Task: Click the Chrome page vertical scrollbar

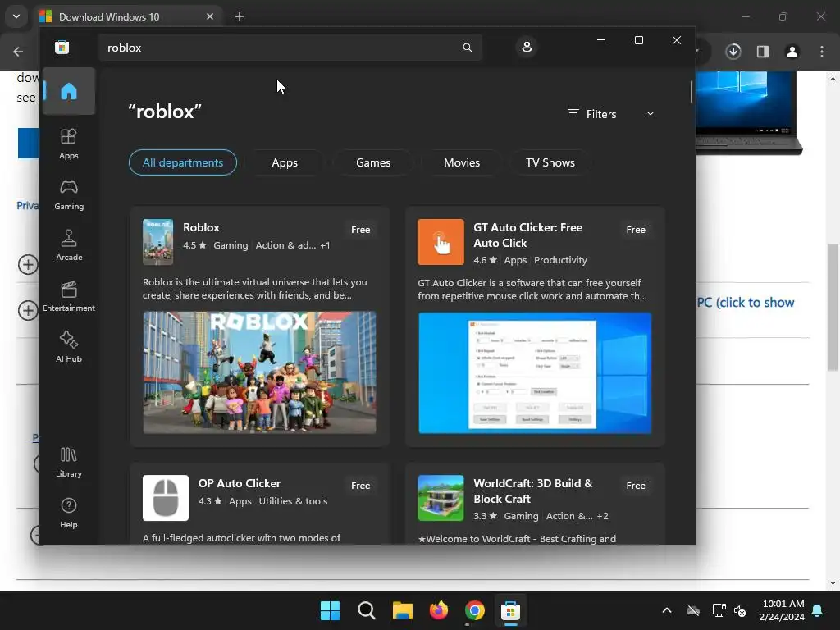Action: click(833, 307)
